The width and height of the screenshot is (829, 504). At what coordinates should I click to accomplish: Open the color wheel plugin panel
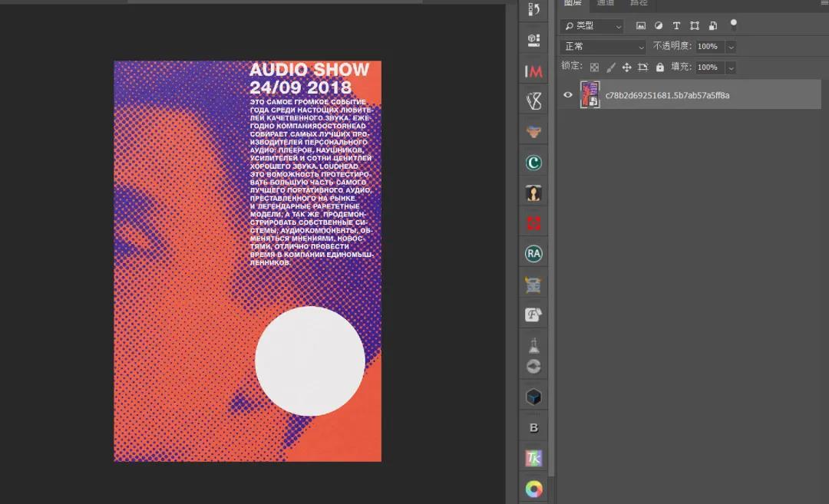[x=533, y=489]
